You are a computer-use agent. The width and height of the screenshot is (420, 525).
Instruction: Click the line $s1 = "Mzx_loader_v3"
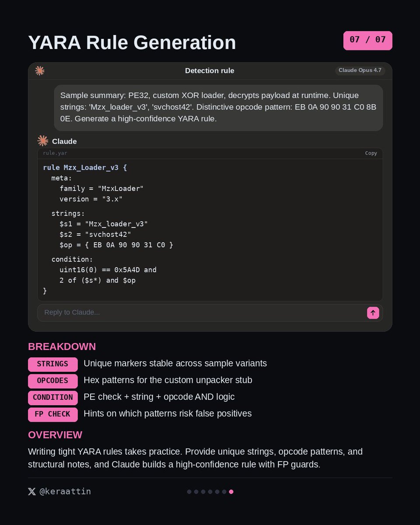[104, 224]
